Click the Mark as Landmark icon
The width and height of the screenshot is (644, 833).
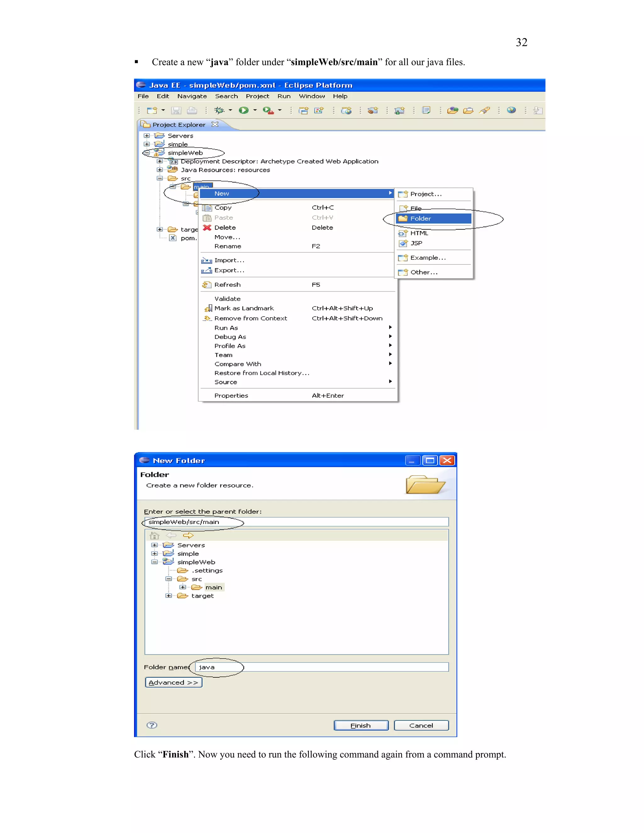pos(208,308)
